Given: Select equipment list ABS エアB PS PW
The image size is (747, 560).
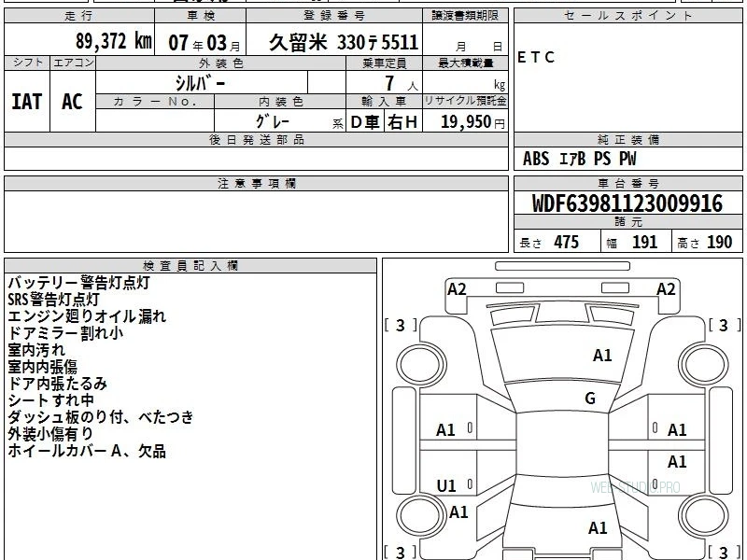Looking at the screenshot, I should tap(579, 159).
